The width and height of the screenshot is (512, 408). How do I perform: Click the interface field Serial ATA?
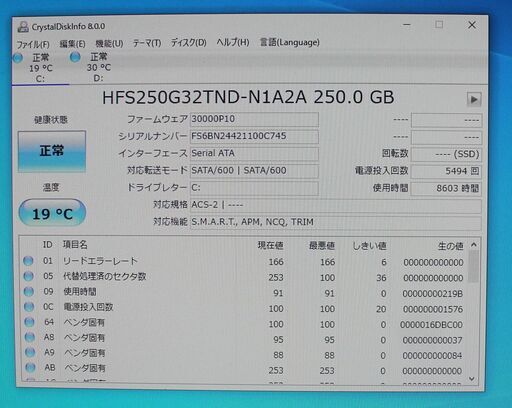pos(254,154)
